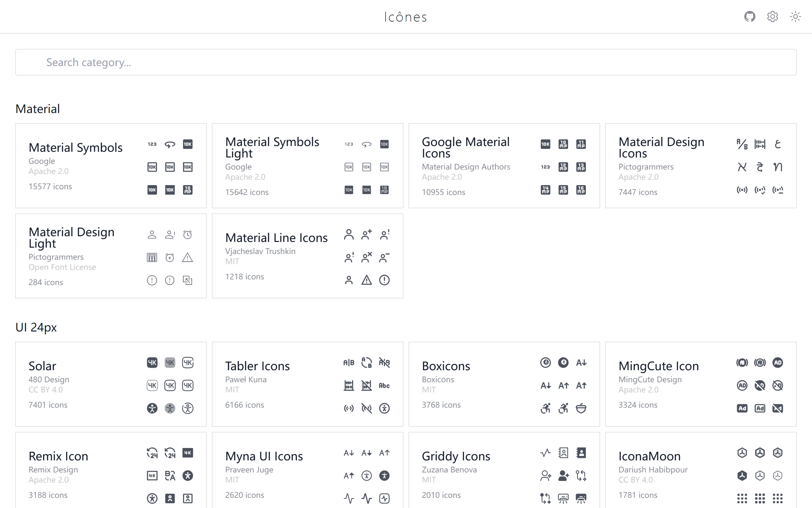Open Google Material Icons collection
The width and height of the screenshot is (812, 508).
click(x=504, y=166)
